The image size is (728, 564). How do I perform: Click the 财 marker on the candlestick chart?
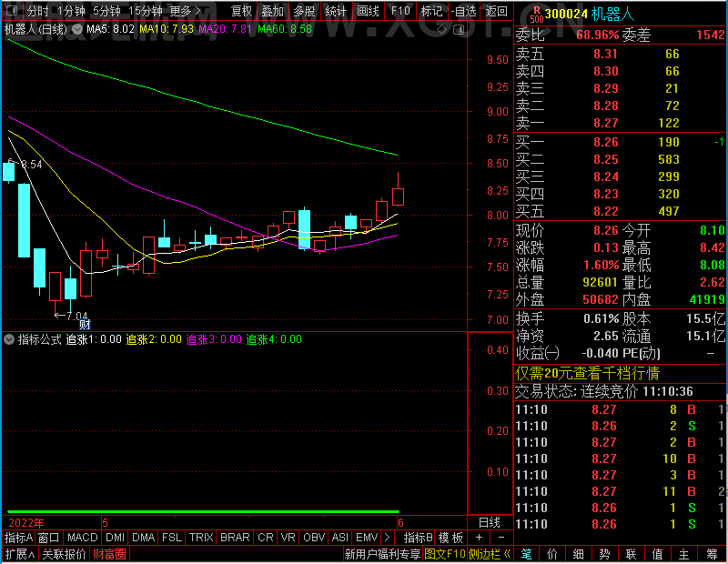85,324
